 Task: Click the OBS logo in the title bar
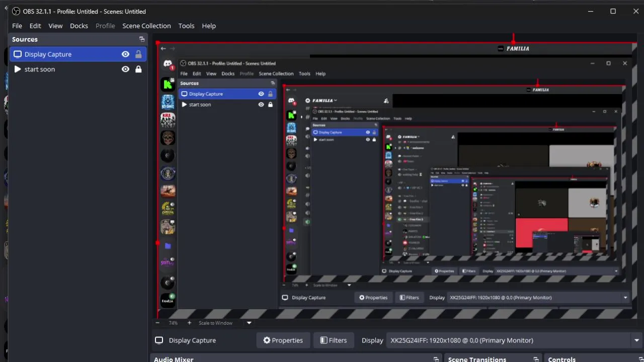click(x=16, y=11)
